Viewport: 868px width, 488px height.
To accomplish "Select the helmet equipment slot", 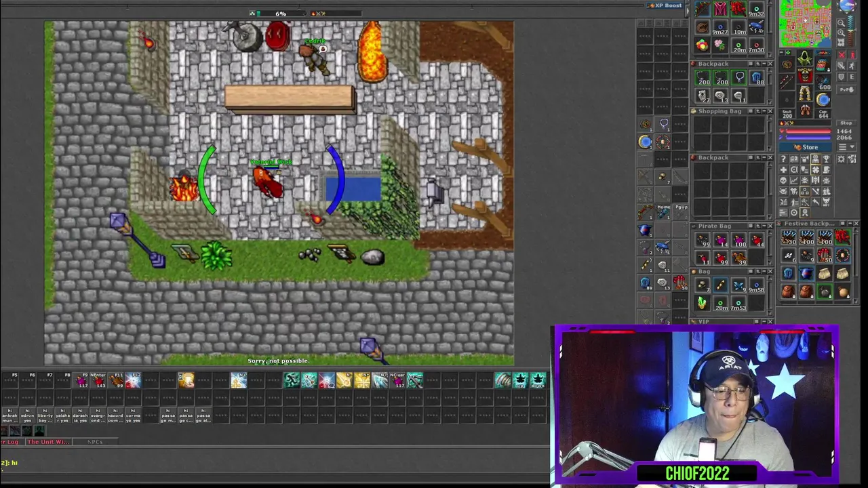I will (805, 58).
